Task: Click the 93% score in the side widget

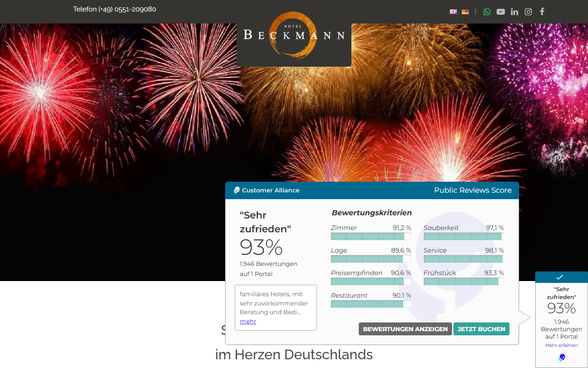Action: 561,308
